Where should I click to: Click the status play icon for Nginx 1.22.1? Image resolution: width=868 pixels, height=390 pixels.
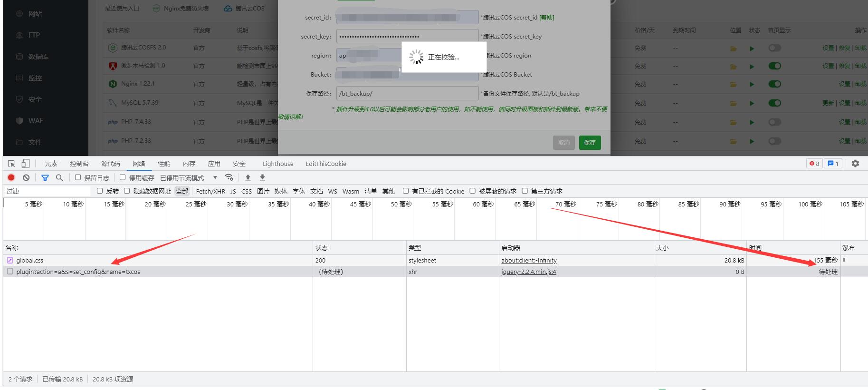tap(752, 85)
